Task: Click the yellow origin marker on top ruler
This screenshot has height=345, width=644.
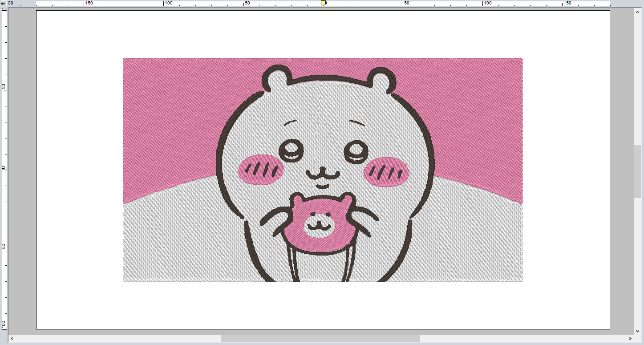Action: 324,3
